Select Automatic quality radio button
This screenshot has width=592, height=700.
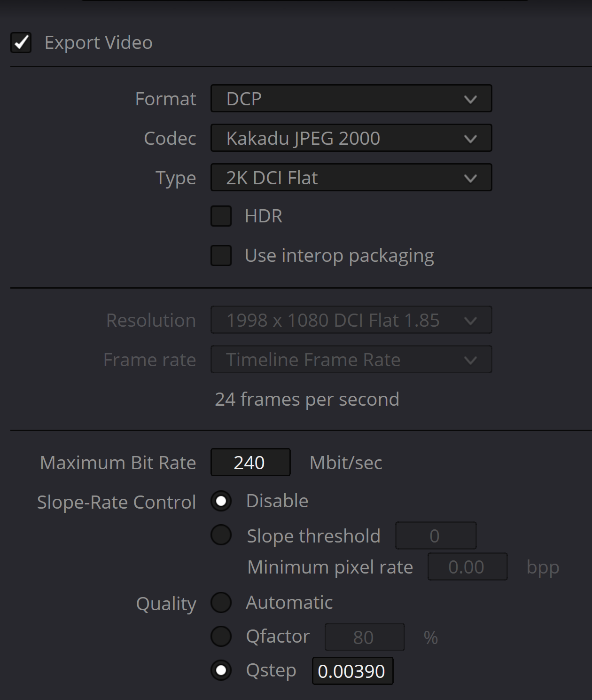(221, 603)
